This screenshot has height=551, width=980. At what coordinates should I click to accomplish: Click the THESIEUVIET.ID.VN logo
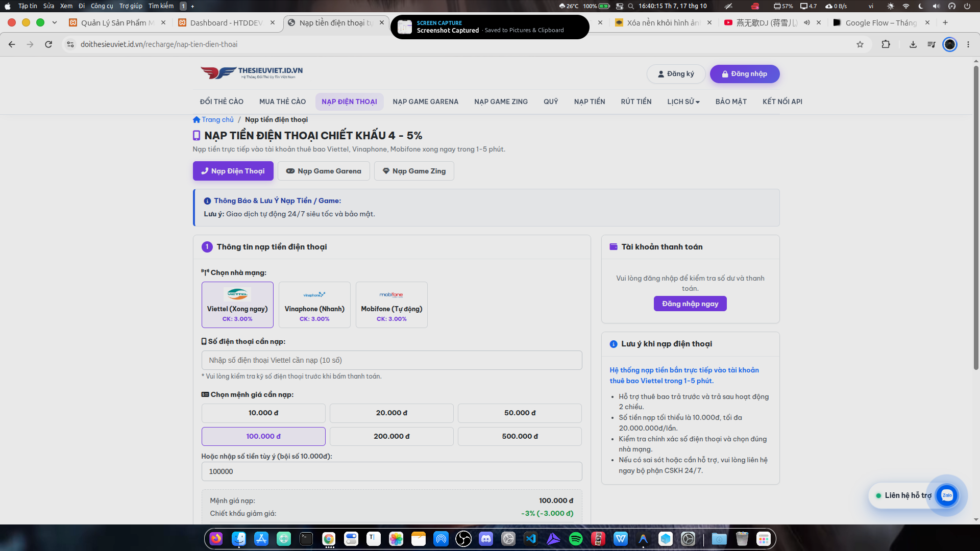tap(252, 73)
